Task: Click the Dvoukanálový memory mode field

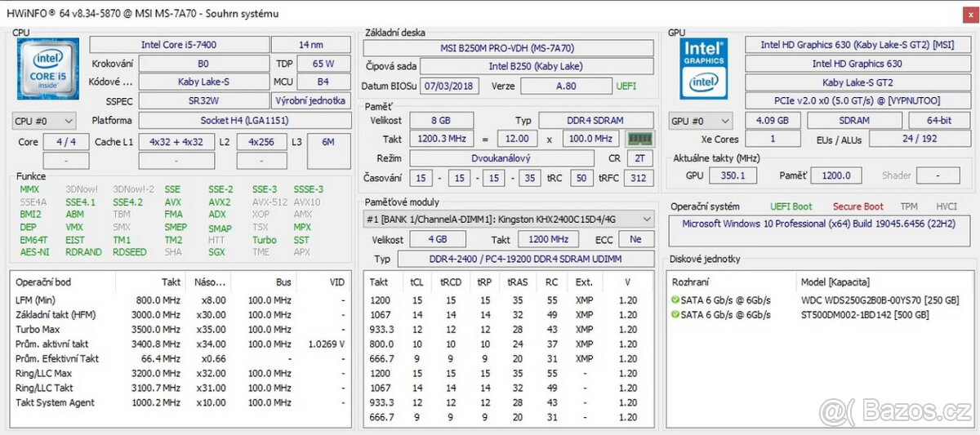Action: pos(500,158)
